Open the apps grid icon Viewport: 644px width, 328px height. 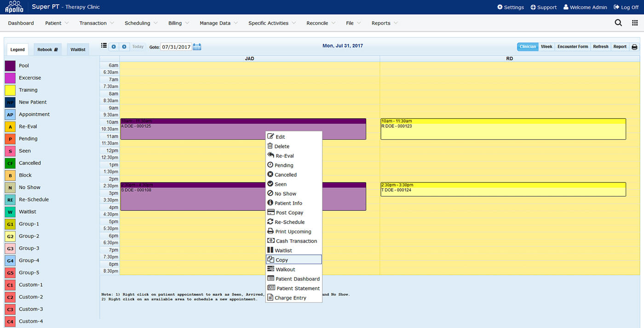tap(635, 23)
